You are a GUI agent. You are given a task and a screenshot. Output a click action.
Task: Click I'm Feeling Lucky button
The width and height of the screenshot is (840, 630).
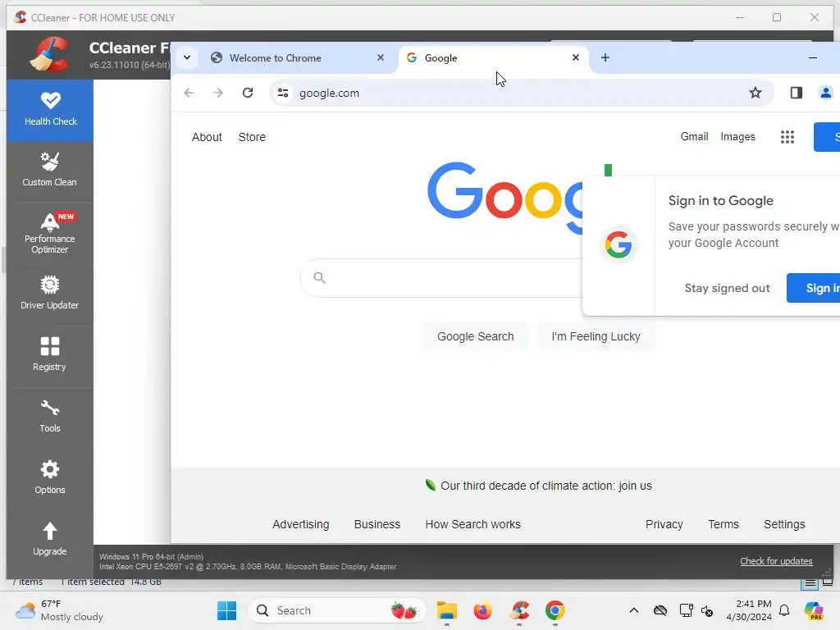point(596,336)
